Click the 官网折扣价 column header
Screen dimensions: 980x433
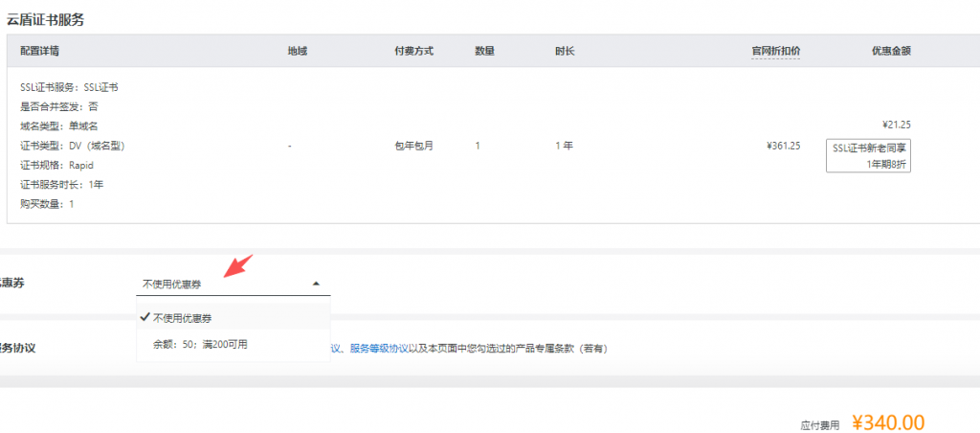coord(775,51)
